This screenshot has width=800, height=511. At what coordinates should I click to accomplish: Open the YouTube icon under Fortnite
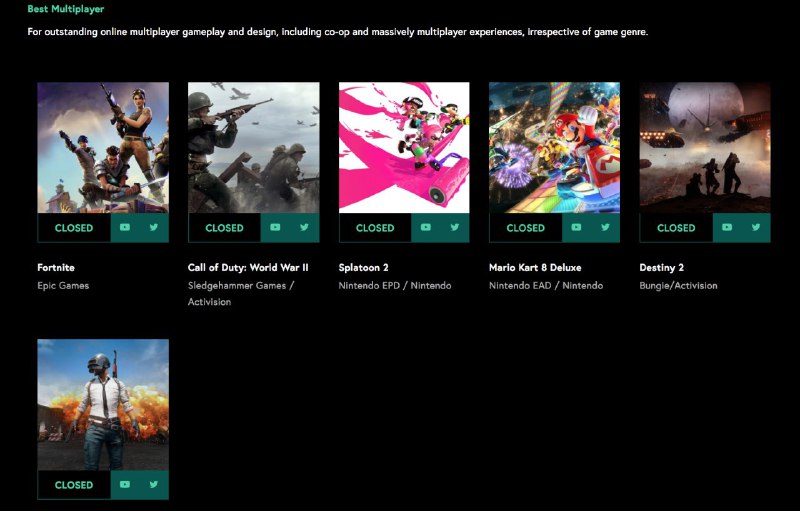(x=125, y=227)
